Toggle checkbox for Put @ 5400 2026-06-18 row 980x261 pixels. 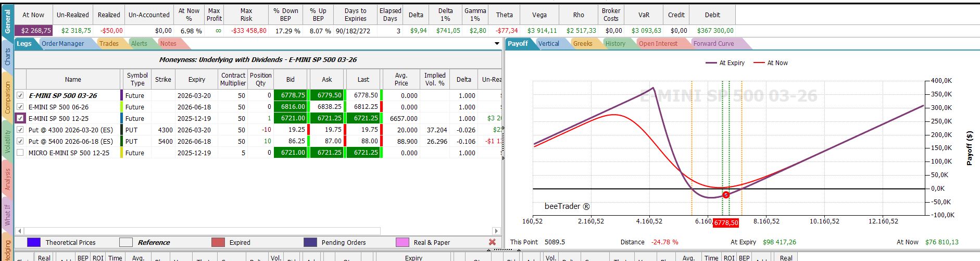coord(20,141)
